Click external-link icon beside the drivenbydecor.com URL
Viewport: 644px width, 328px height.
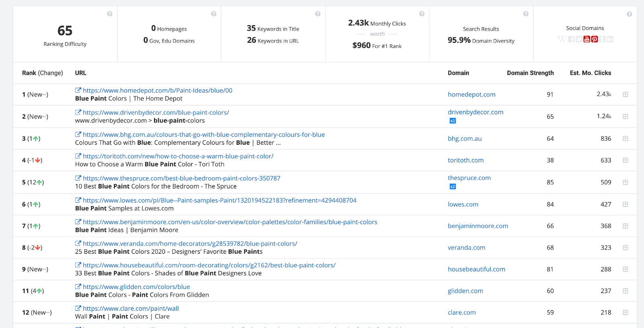coord(78,113)
